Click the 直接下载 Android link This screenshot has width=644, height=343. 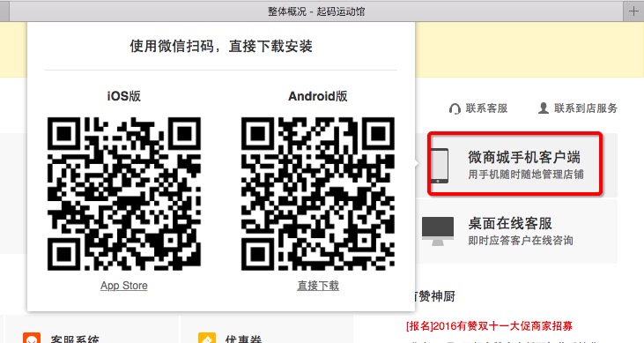318,286
